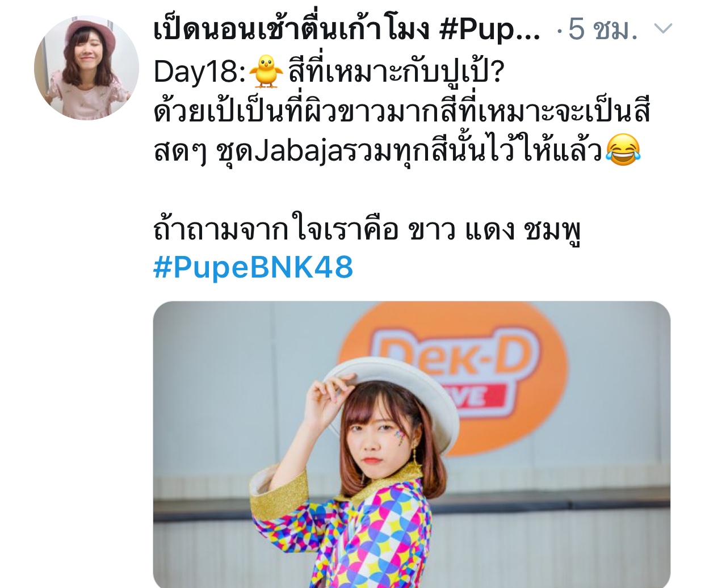Viewport: 705px width, 588px height.
Task: Open the attached tweet photo
Action: [412, 444]
